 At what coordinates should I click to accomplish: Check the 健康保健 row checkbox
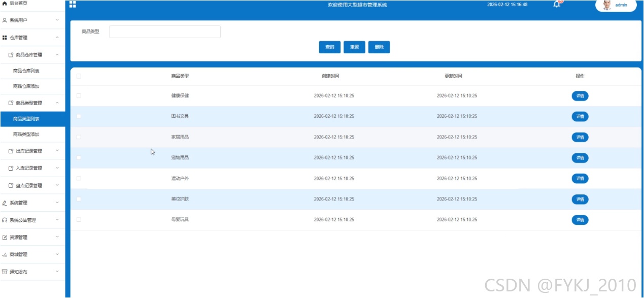tap(79, 95)
